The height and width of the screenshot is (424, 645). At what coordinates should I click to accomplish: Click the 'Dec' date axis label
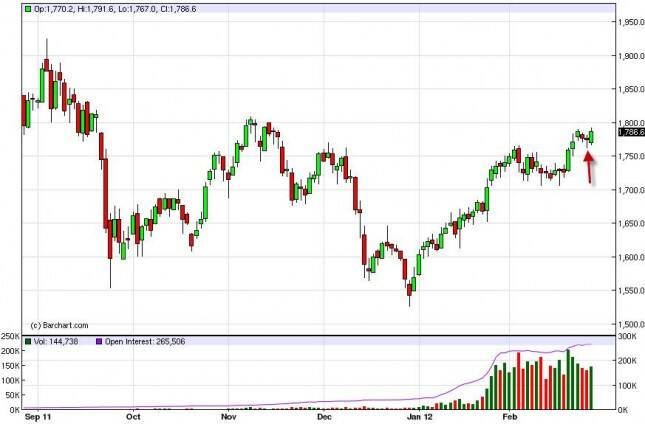(324, 417)
